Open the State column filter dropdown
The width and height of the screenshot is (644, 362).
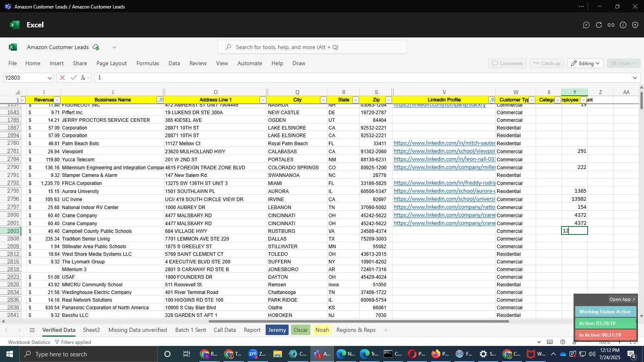355,100
